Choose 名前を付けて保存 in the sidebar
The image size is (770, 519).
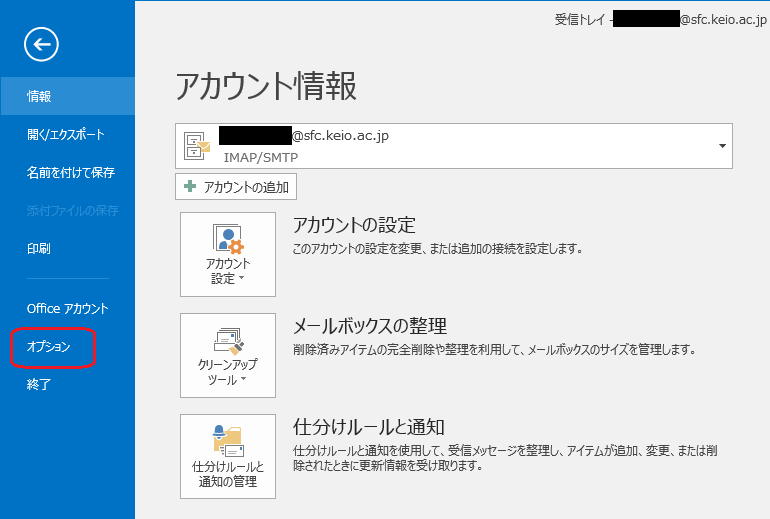point(71,172)
